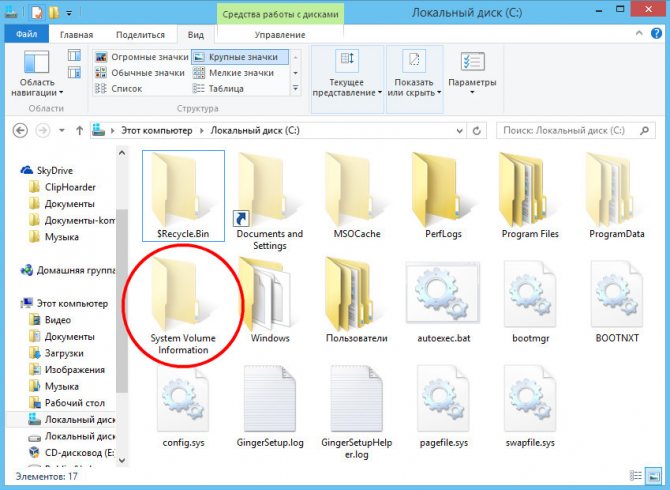Viewport: 670px width, 490px height.
Task: Select the pagefile.sys file
Action: point(443,406)
